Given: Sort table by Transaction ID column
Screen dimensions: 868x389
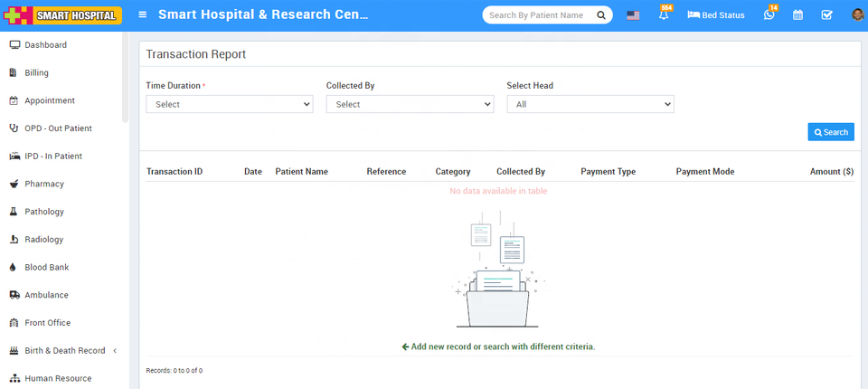Looking at the screenshot, I should 175,171.
